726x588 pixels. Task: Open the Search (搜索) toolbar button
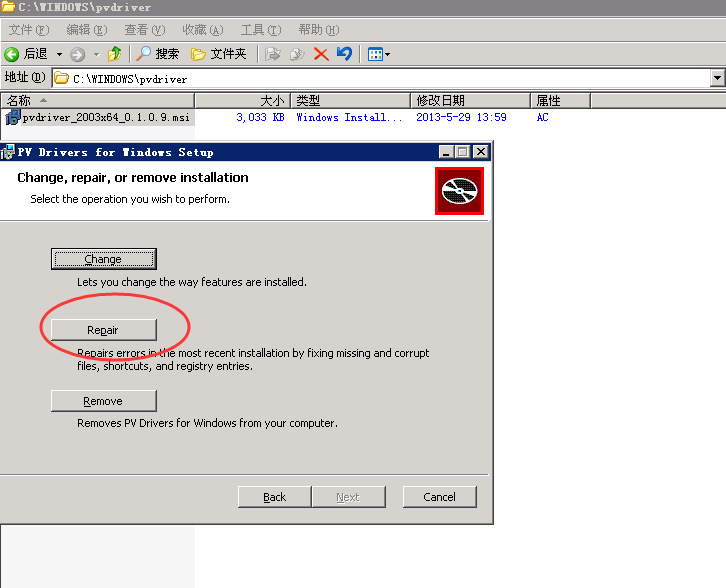[x=158, y=54]
